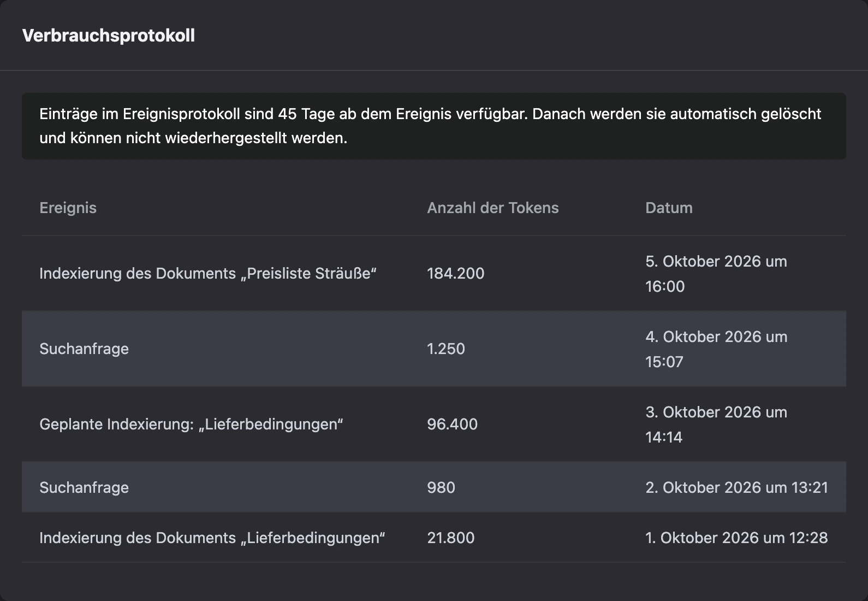Image resolution: width=868 pixels, height=601 pixels.
Task: Click the Verbrauchsprotokoll heading
Action: click(109, 36)
